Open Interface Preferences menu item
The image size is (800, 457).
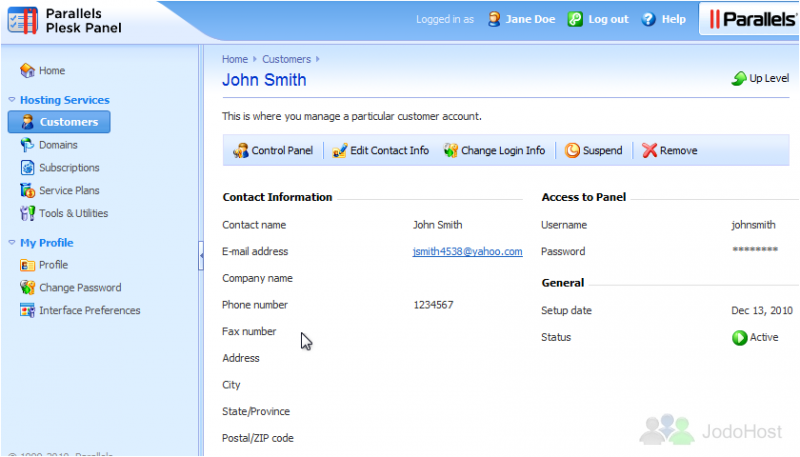tap(90, 310)
